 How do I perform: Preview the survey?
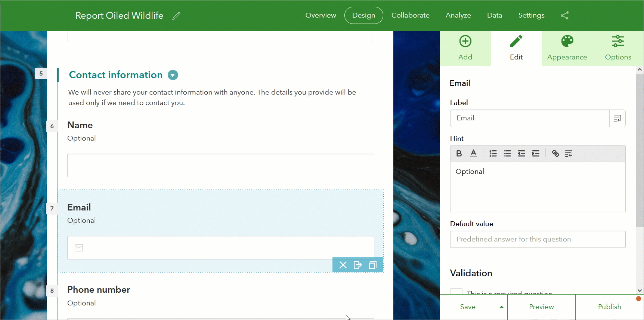pos(541,307)
